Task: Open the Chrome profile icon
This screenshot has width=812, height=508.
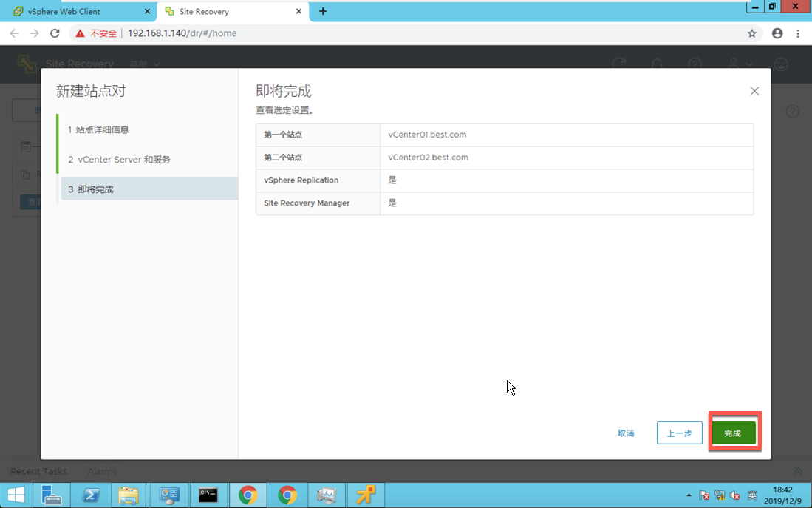Action: tap(777, 33)
